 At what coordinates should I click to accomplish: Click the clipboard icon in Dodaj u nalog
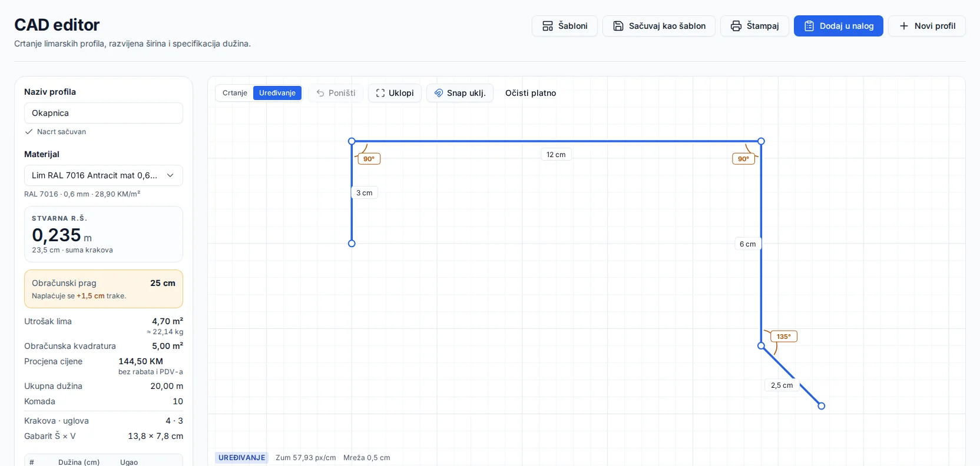809,26
